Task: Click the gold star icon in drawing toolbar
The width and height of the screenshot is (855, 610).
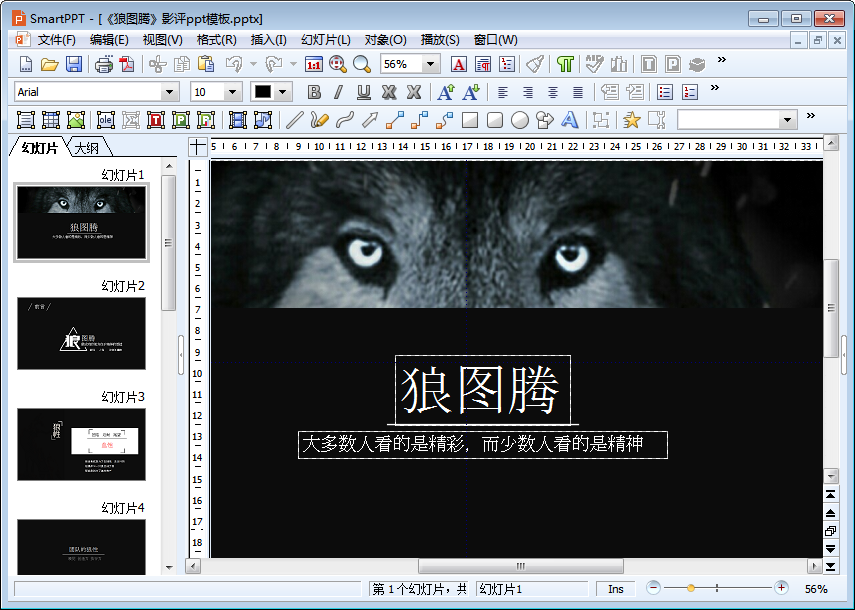Action: point(631,120)
